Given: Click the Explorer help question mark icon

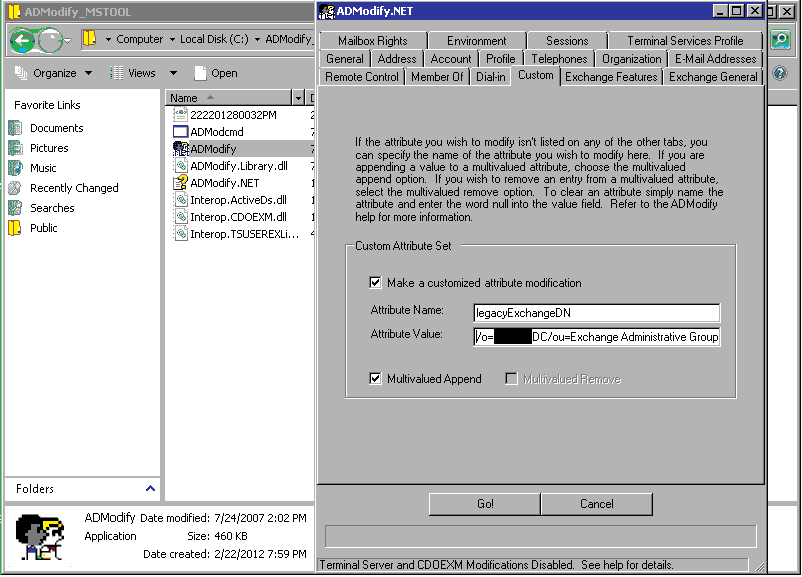Looking at the screenshot, I should 780,73.
